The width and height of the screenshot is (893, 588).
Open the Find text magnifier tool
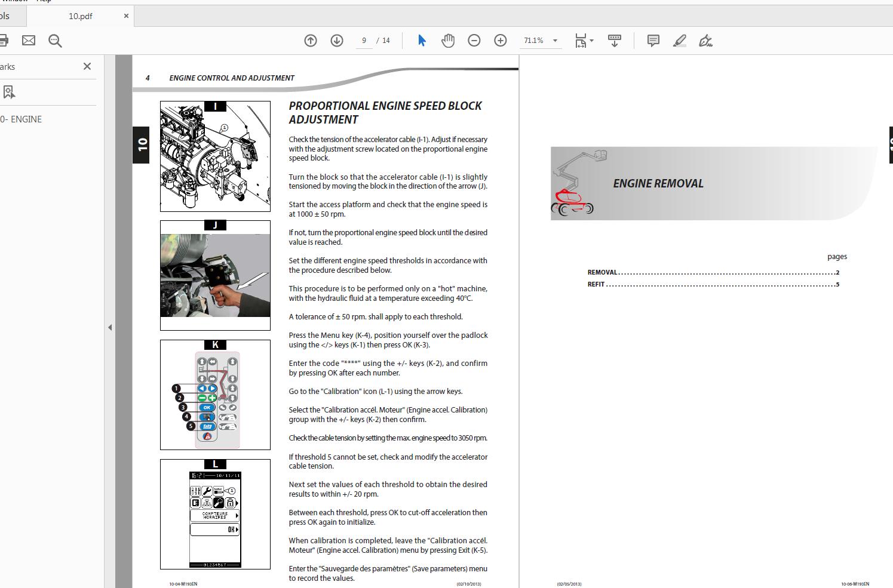click(55, 41)
